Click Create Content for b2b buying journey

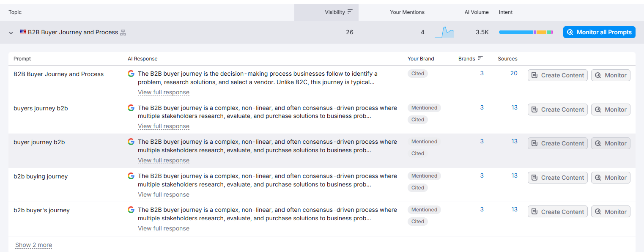(x=558, y=178)
